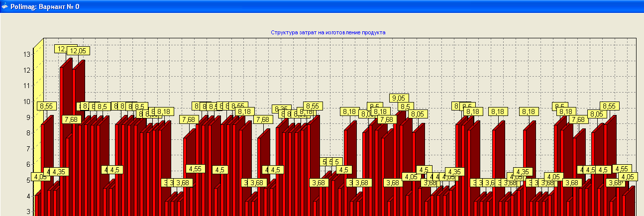Click the window title 'Polimag: Вариант № 0'
The image size is (644, 216).
coord(45,7)
